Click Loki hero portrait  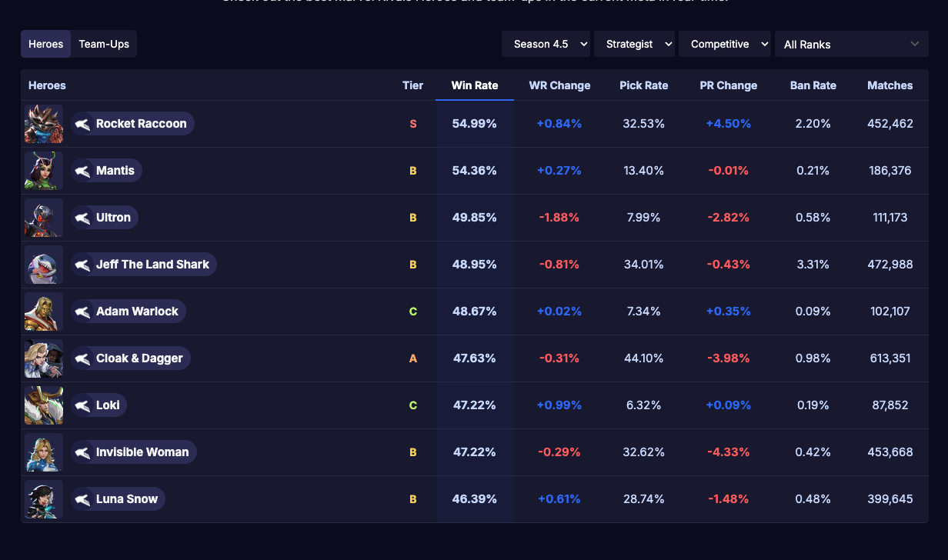[44, 405]
